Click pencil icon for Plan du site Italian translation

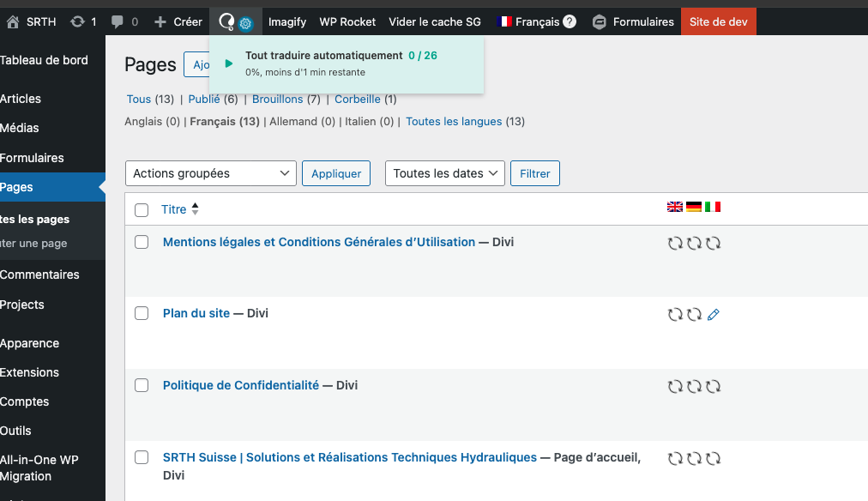tap(714, 315)
